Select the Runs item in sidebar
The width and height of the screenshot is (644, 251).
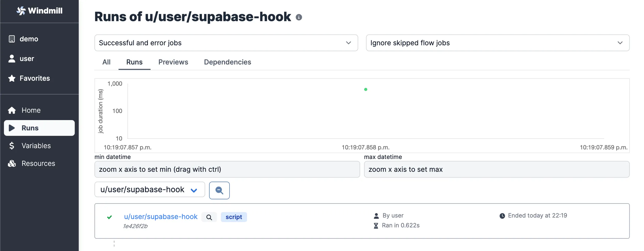[x=39, y=128]
